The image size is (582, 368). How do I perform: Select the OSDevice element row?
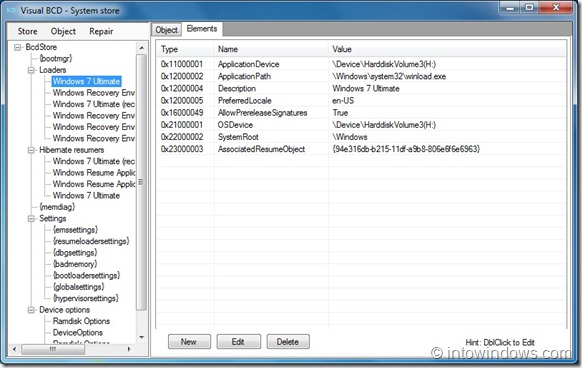click(362, 125)
